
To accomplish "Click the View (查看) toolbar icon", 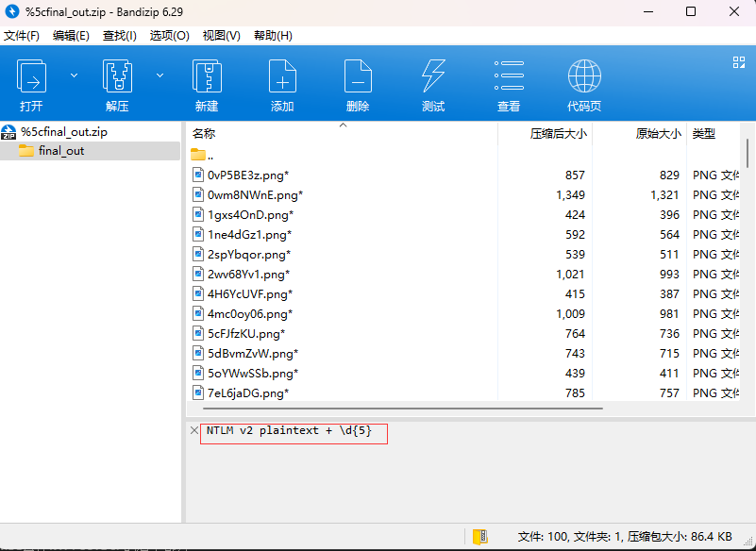I will point(509,76).
